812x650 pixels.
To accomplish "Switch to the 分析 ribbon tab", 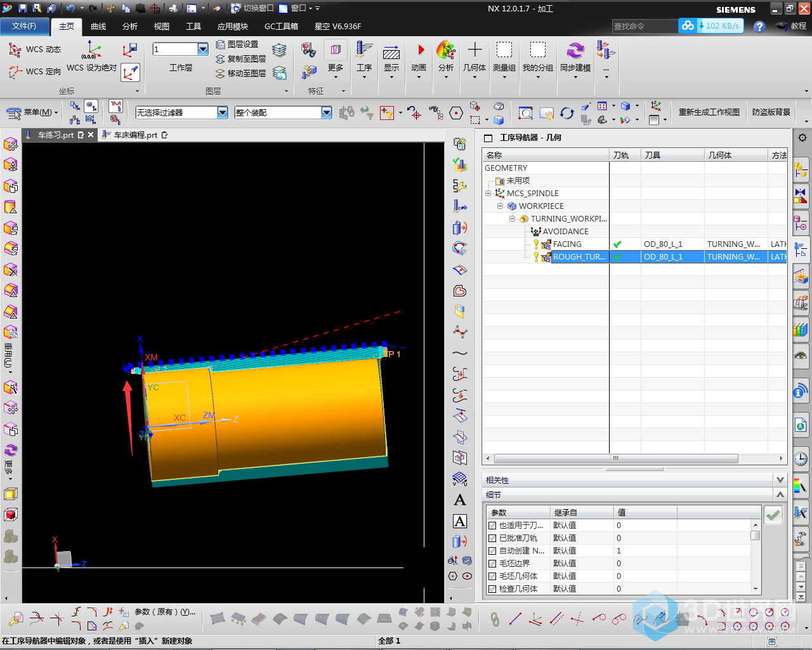I will point(130,26).
